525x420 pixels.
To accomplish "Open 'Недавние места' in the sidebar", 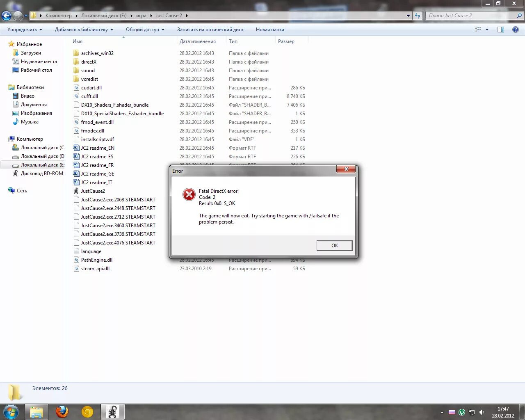I will pos(39,62).
